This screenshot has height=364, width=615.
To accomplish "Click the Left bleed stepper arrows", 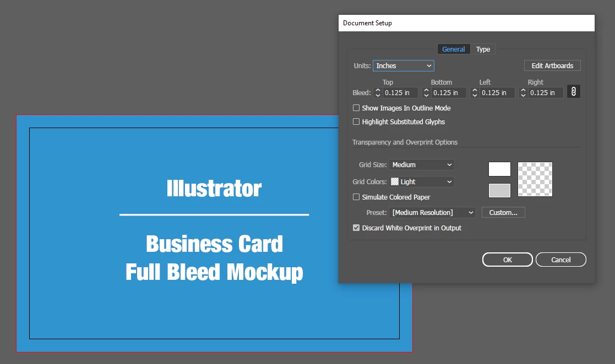I will coord(475,92).
